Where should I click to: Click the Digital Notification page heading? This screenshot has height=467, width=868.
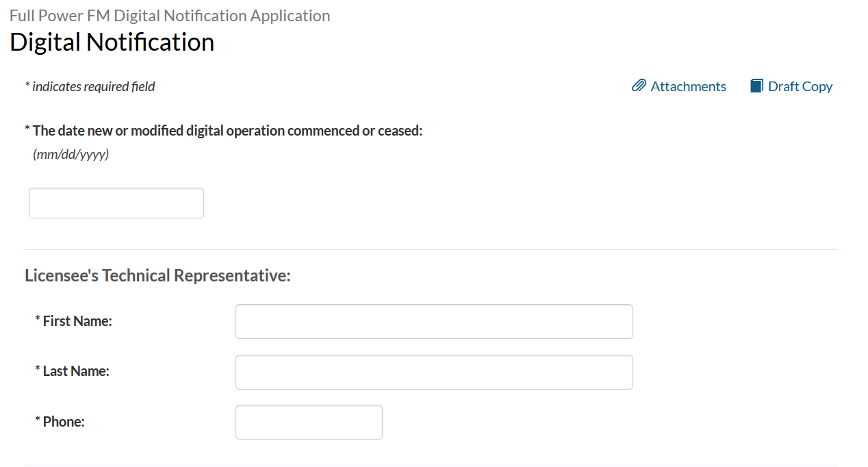tap(112, 42)
